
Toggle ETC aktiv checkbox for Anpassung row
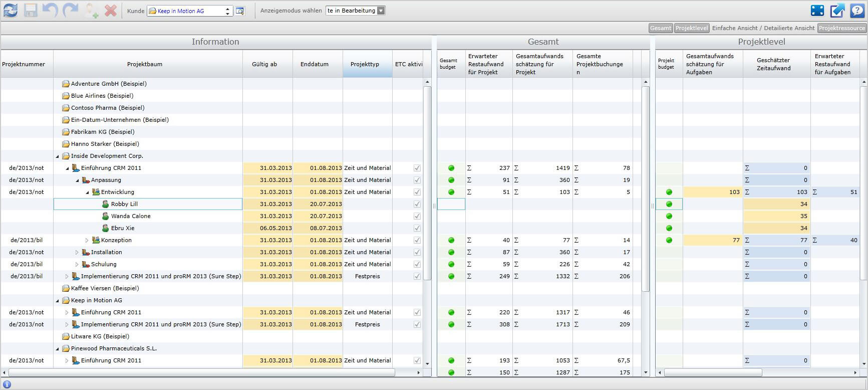[417, 180]
